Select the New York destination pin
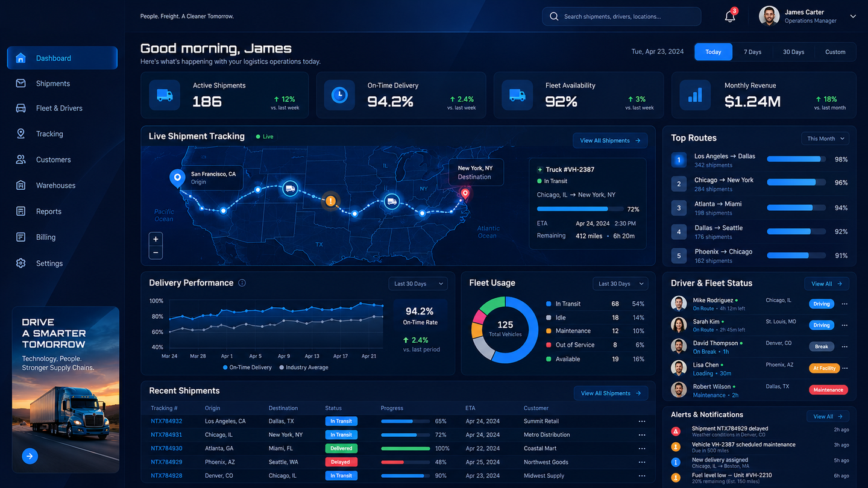The width and height of the screenshot is (868, 488). 465,194
